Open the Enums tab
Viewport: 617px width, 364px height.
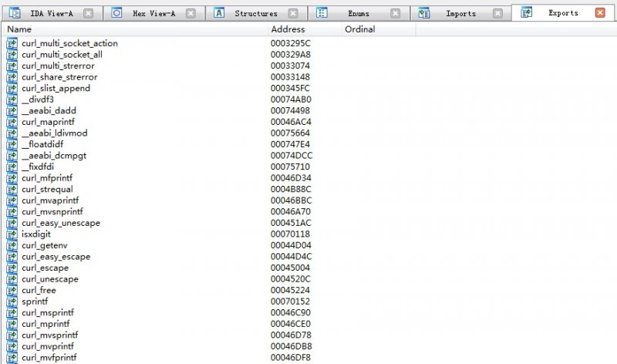click(359, 13)
